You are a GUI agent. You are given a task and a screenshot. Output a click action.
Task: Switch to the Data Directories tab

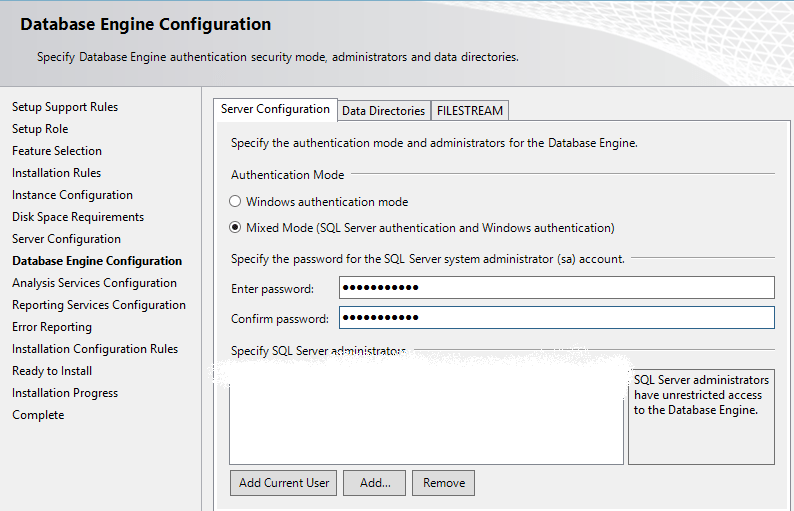(x=383, y=111)
